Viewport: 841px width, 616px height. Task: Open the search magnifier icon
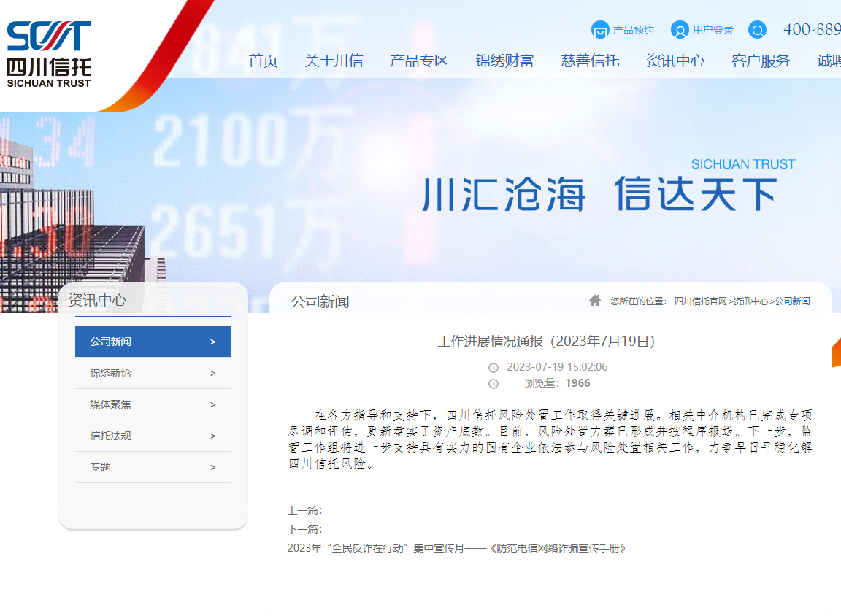point(757,29)
